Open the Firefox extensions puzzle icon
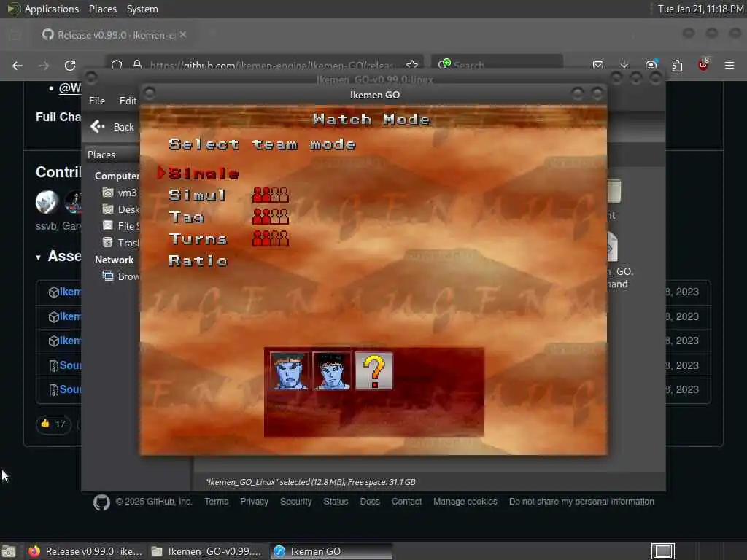 677,66
